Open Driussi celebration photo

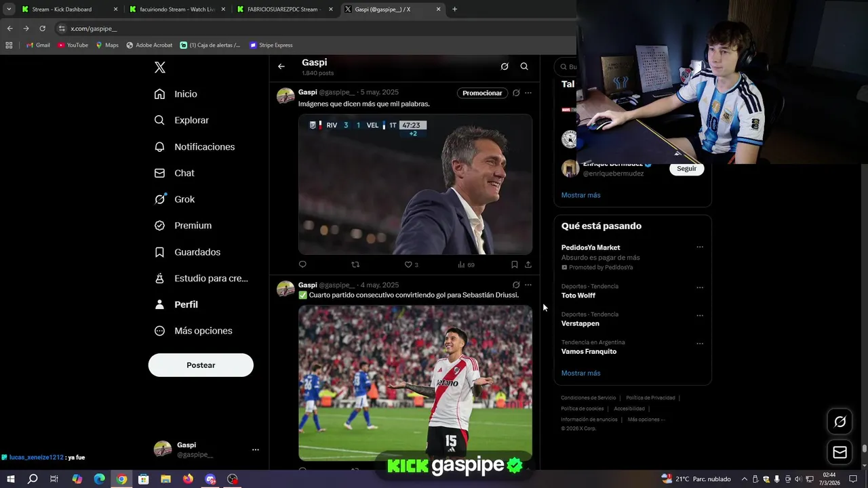click(415, 383)
